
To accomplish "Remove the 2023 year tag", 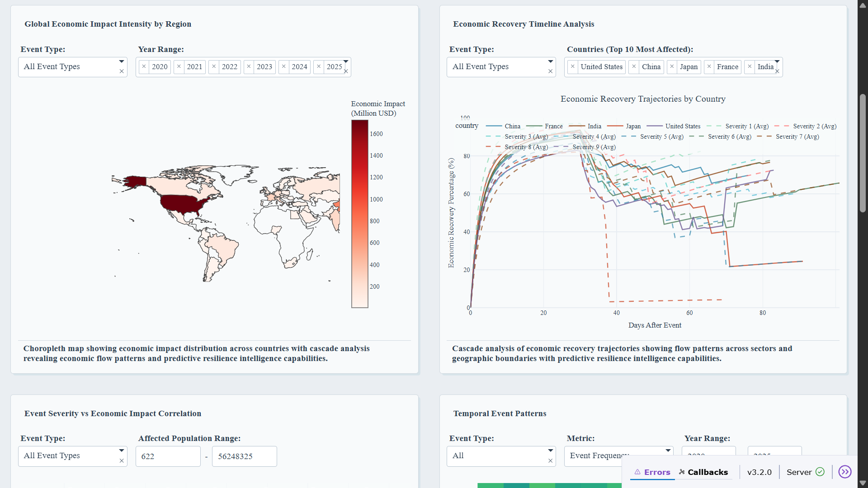I will 249,66.
